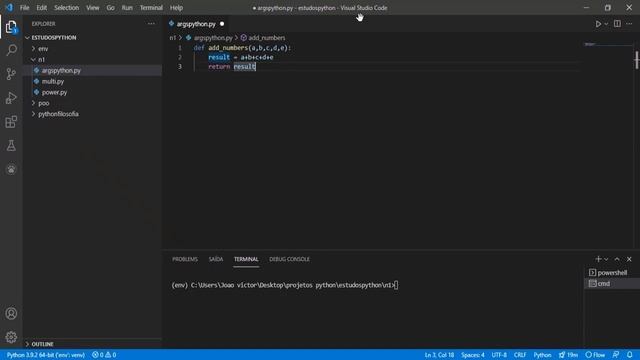Open editor More Actions ellipsis
The height and width of the screenshot is (360, 640).
(629, 24)
